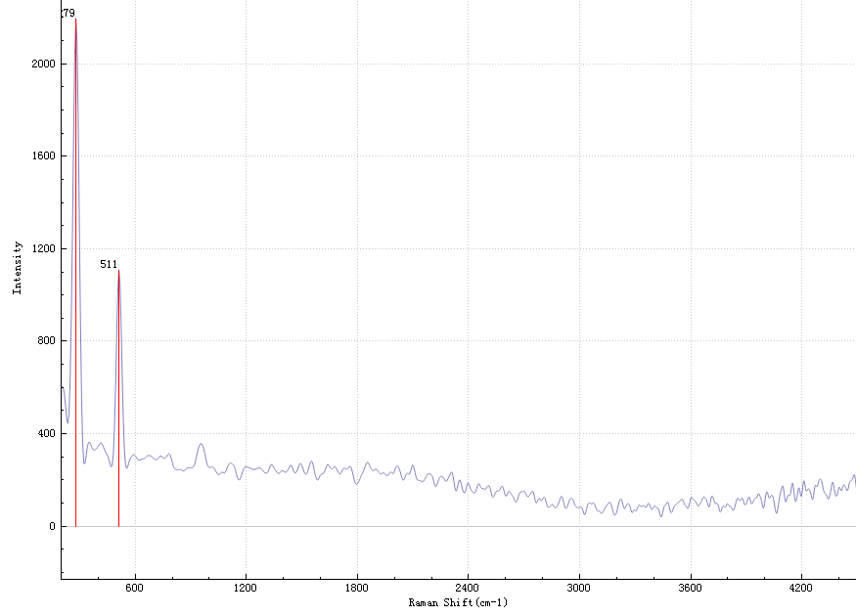Click the 0 y-axis tick label
This screenshot has height=616, width=856.
click(51, 526)
